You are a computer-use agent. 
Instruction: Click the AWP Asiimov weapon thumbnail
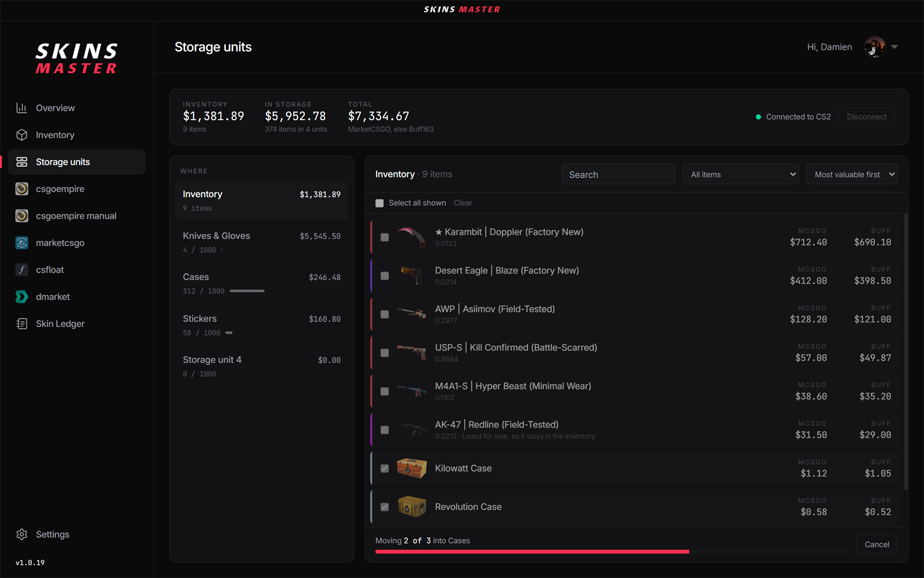coord(412,314)
